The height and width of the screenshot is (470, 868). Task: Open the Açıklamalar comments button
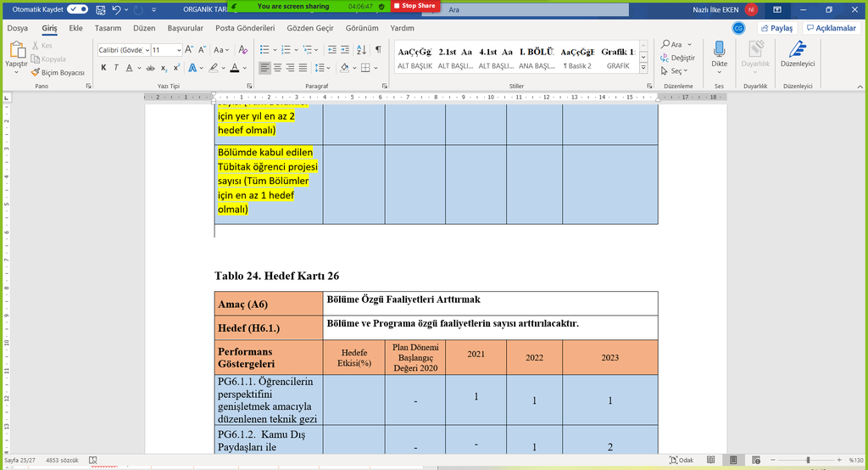831,28
